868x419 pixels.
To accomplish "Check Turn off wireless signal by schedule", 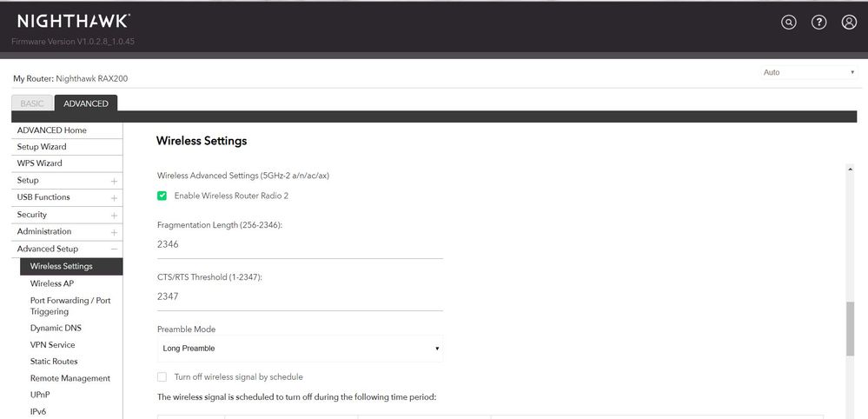I will [x=162, y=377].
